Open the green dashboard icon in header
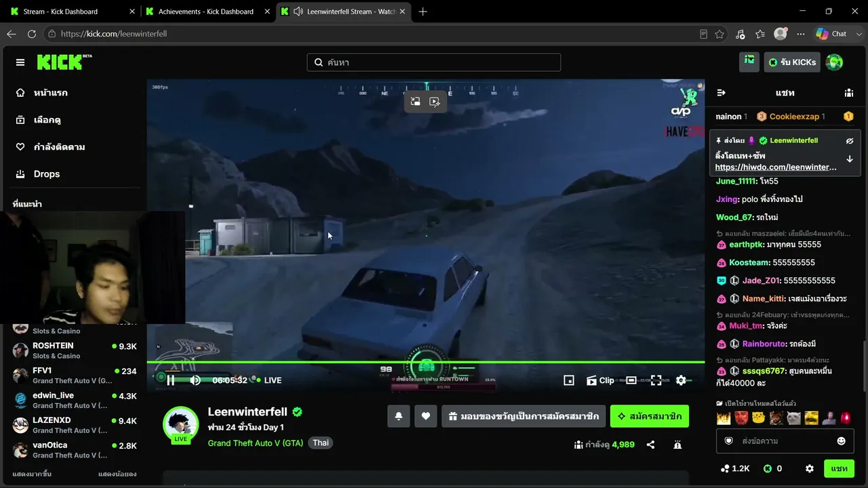 749,62
